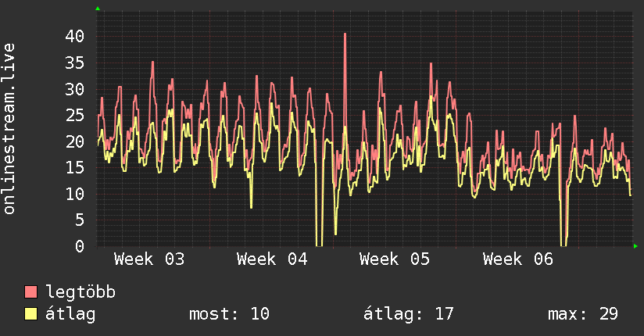Click the legtöbb legend label
This screenshot has height=336, width=644.
point(80,292)
